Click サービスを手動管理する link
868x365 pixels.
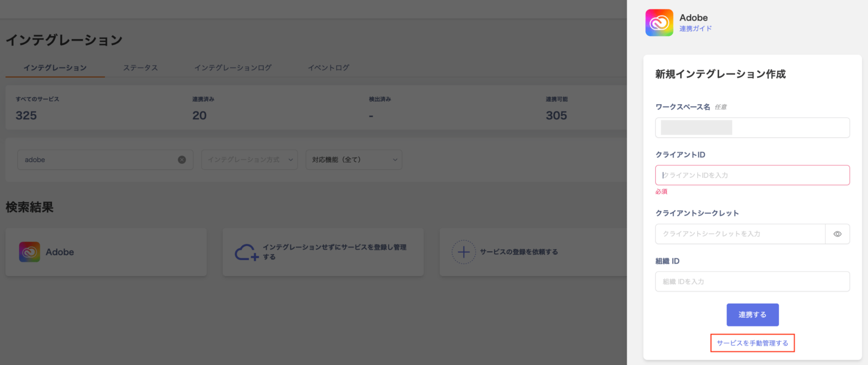(752, 343)
